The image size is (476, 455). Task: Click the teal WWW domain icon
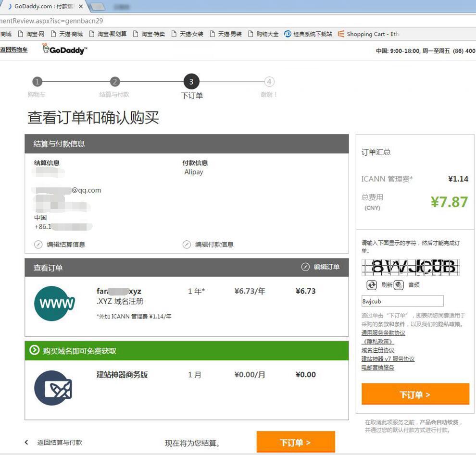coord(54,303)
